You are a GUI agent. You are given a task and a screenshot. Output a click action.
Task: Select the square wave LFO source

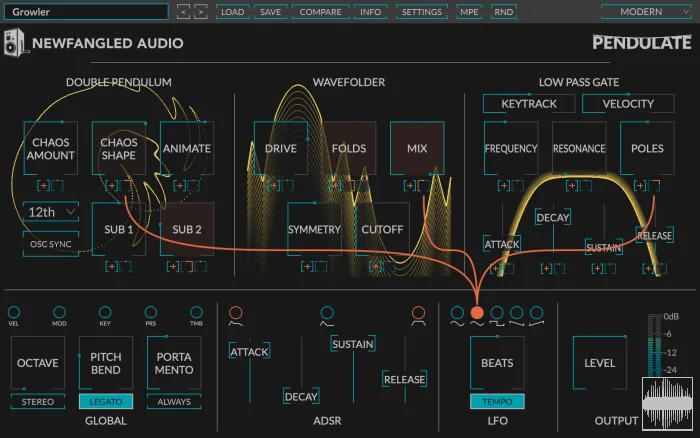point(497,313)
